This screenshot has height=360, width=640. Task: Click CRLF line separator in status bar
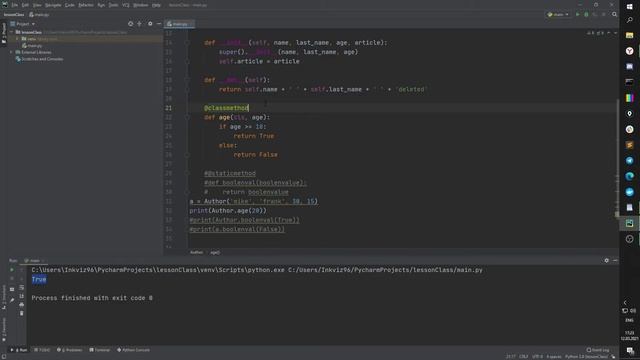pos(524,357)
